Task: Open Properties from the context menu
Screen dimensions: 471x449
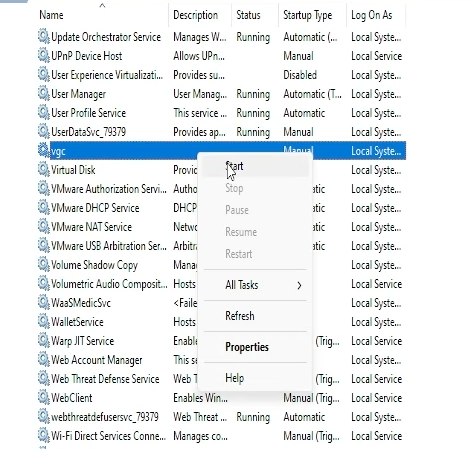Action: coord(256,347)
